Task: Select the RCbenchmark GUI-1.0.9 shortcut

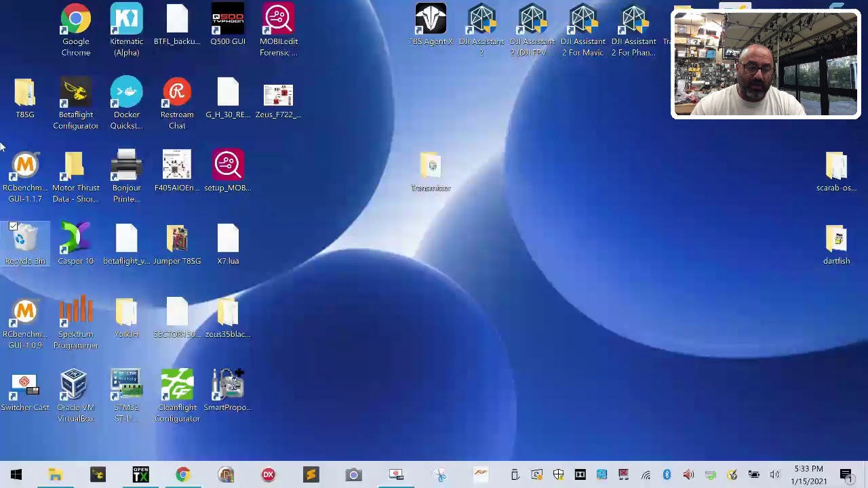Action: coord(25,323)
